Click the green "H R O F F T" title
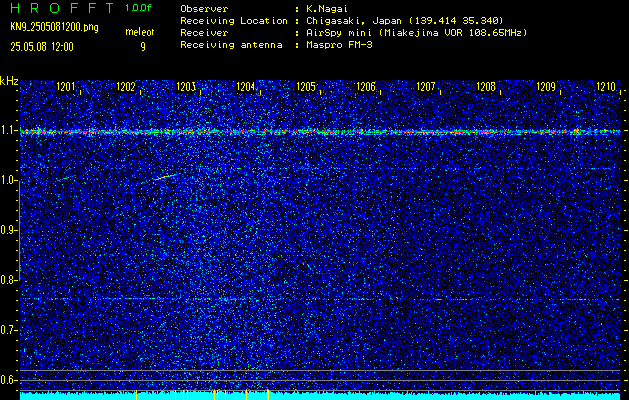This screenshot has height=400, width=629. coord(62,8)
